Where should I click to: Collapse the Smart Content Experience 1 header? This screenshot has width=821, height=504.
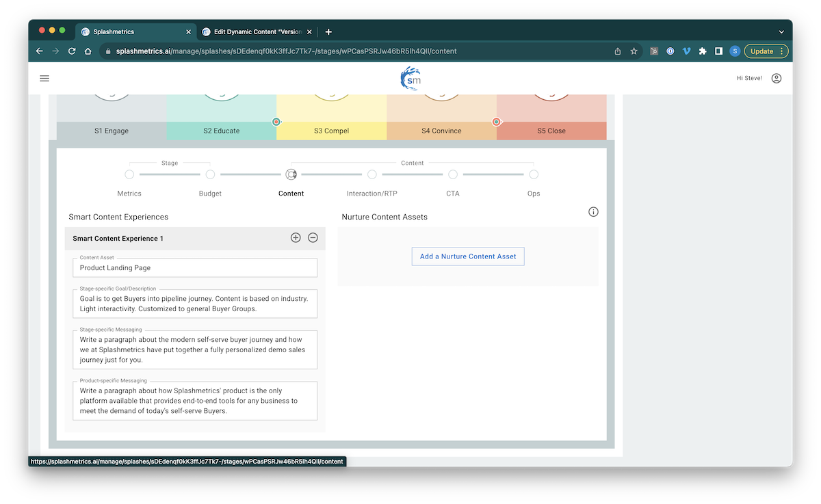coord(195,238)
